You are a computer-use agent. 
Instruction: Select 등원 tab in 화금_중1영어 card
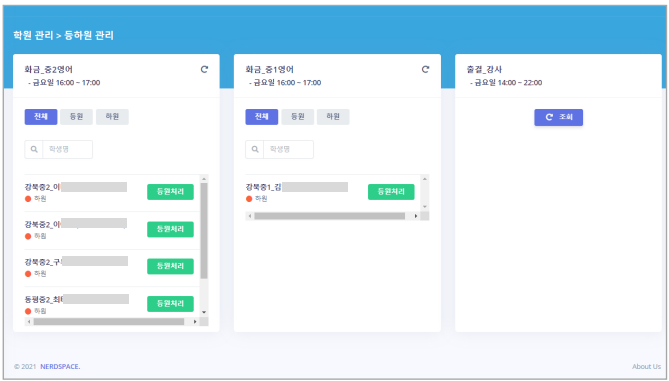(297, 116)
